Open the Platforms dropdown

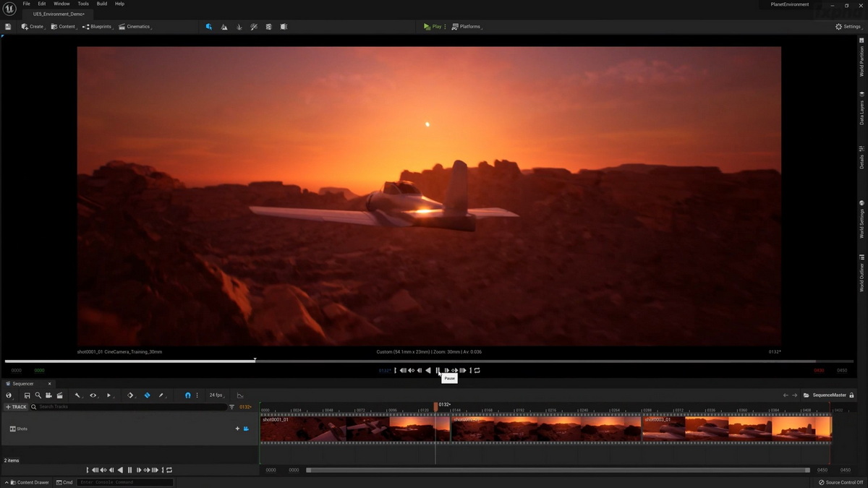[467, 27]
